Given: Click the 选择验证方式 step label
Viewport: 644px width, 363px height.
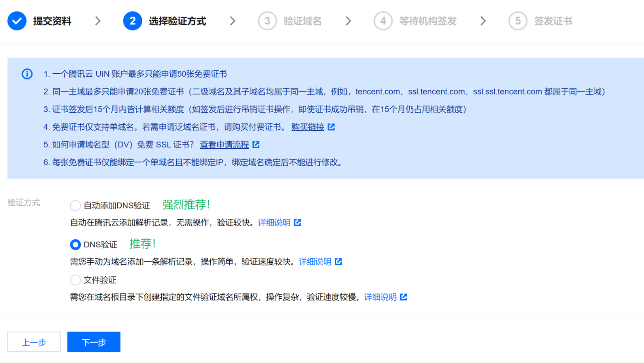Looking at the screenshot, I should coord(177,21).
